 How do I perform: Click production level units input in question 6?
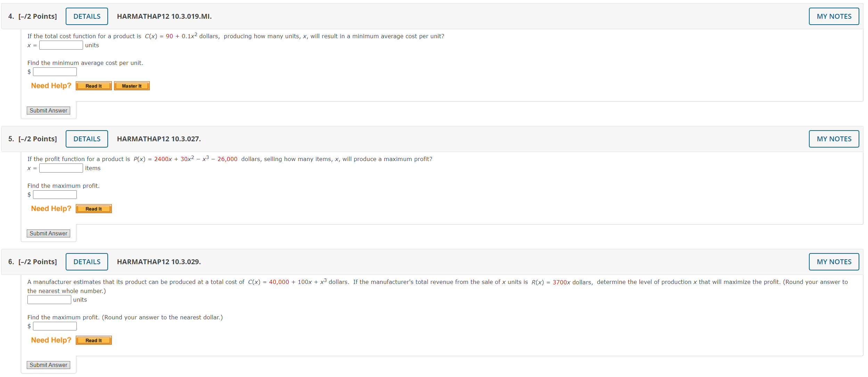[x=49, y=300]
